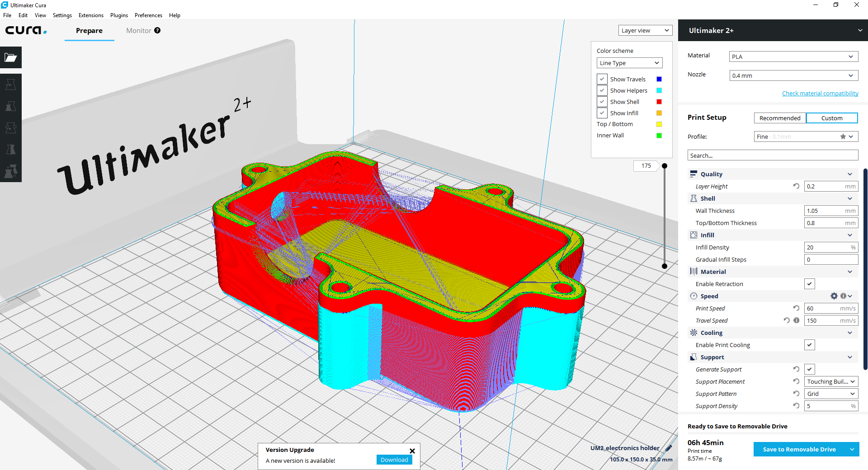
Task: Click the star icon in Profile field
Action: tap(843, 136)
